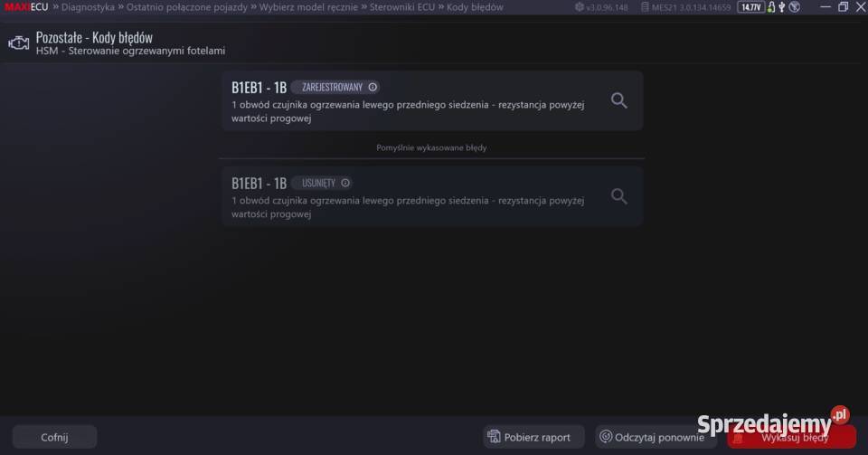This screenshot has width=868, height=455.
Task: Click the globe icon in title bar
Action: pyautogui.click(x=794, y=7)
